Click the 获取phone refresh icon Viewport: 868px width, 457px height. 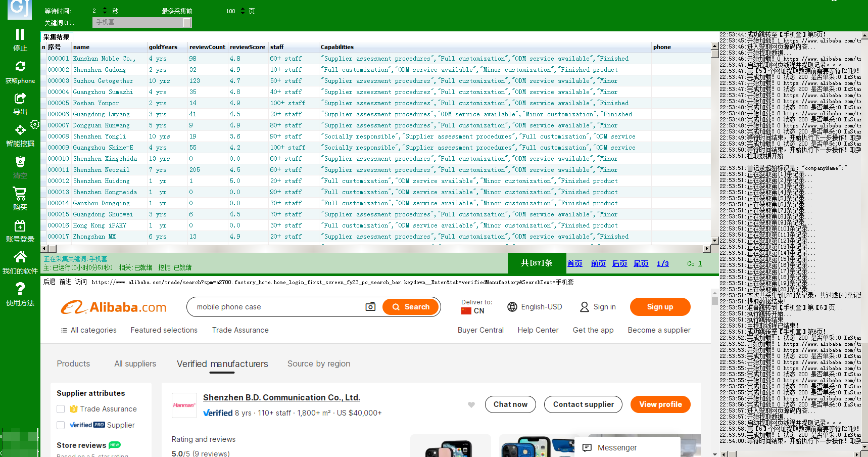click(20, 66)
